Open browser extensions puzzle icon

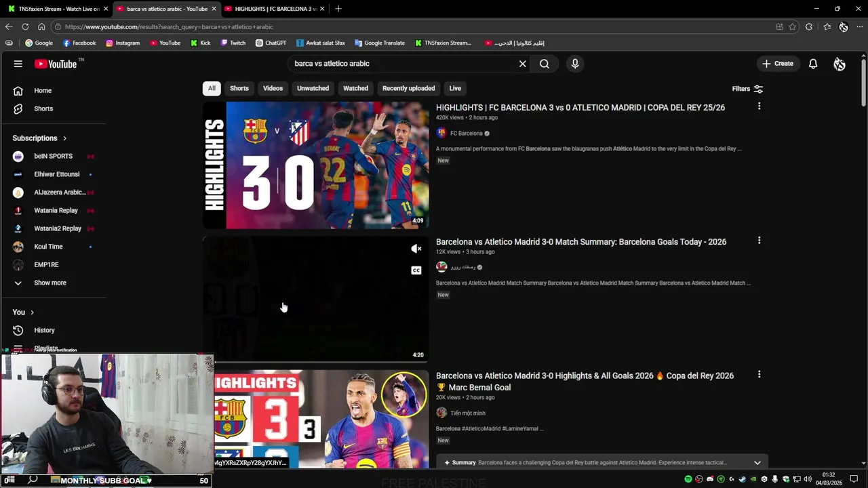[x=809, y=27]
